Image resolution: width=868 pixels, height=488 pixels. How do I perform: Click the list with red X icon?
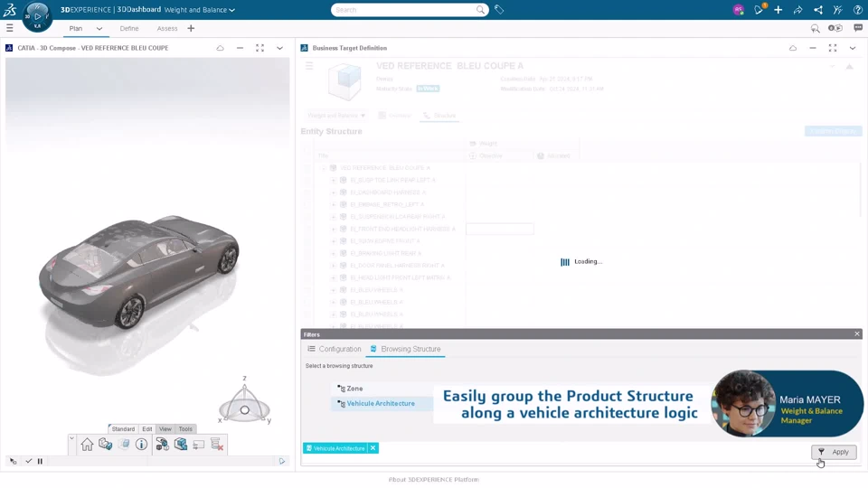[x=216, y=445]
